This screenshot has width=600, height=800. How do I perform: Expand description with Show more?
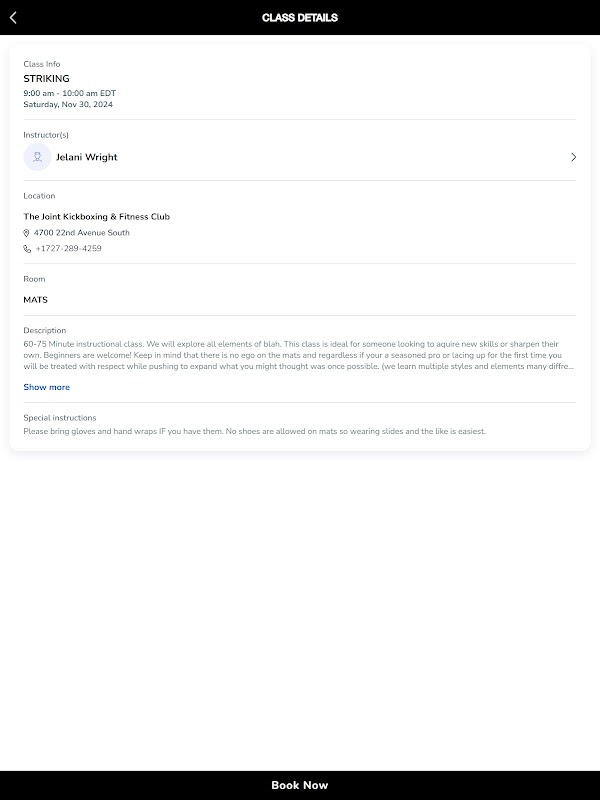tap(46, 387)
